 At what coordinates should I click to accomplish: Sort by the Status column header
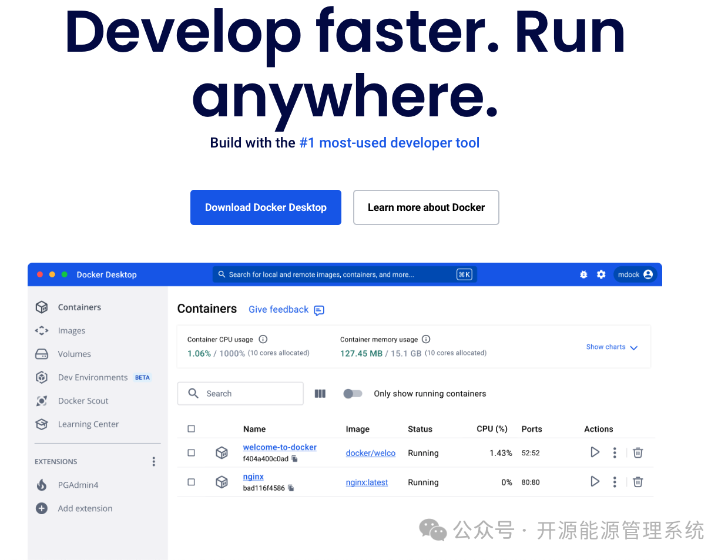tap(420, 429)
